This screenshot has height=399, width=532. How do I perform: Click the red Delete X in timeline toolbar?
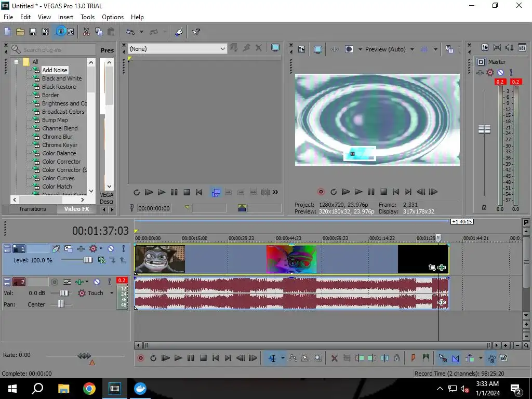334,358
